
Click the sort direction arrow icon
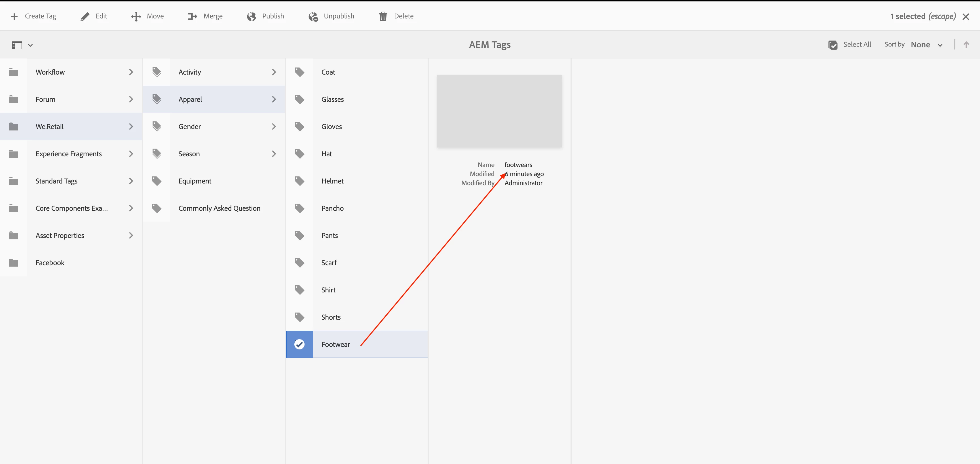[966, 45]
